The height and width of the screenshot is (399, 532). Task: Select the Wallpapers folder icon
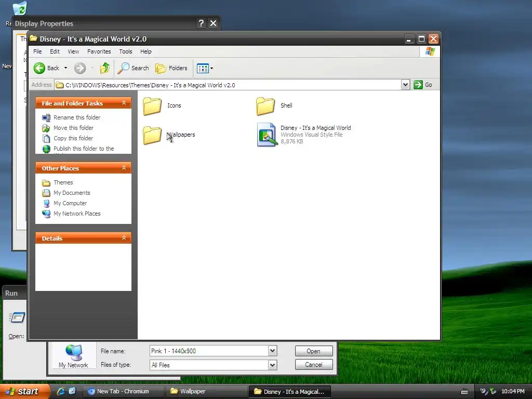pyautogui.click(x=152, y=135)
